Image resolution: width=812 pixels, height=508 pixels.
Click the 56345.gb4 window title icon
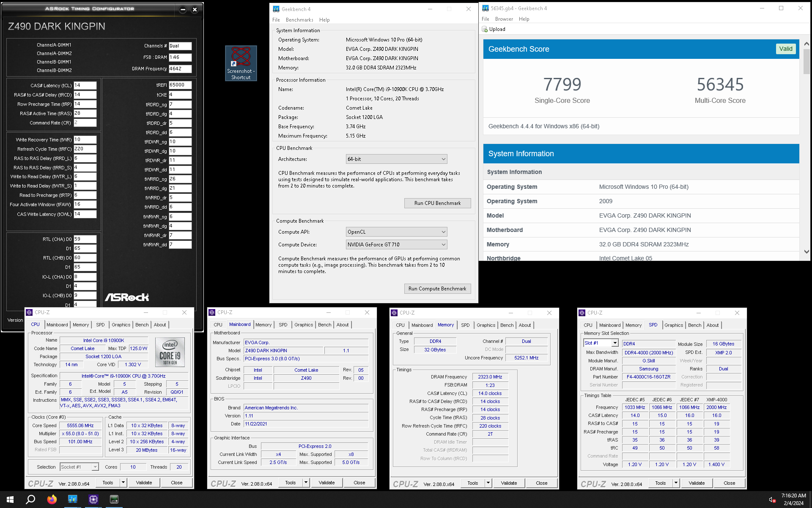[486, 8]
